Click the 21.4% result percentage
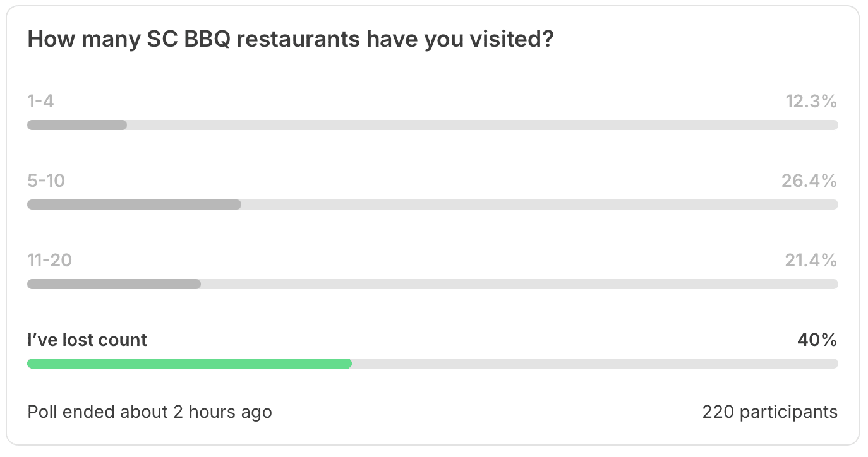Viewport: 868px width, 457px height. pyautogui.click(x=811, y=260)
